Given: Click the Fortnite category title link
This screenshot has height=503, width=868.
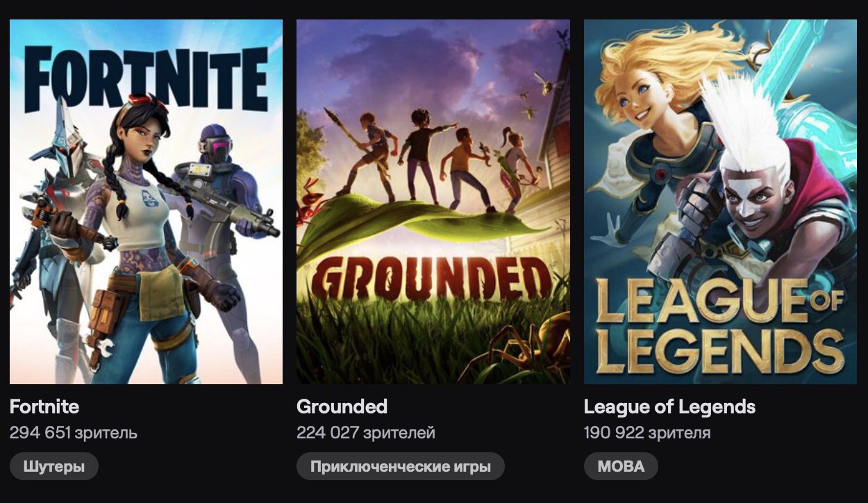Looking at the screenshot, I should point(44,406).
